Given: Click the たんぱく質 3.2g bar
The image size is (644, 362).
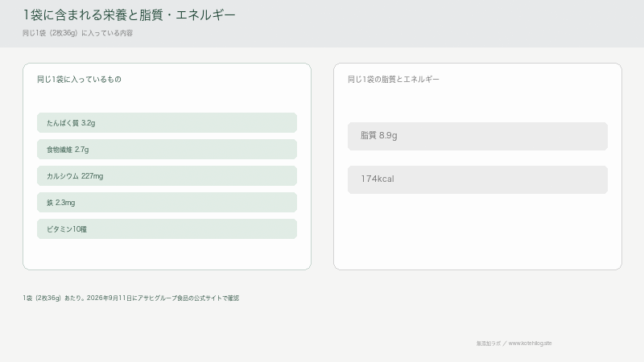Looking at the screenshot, I should point(167,123).
